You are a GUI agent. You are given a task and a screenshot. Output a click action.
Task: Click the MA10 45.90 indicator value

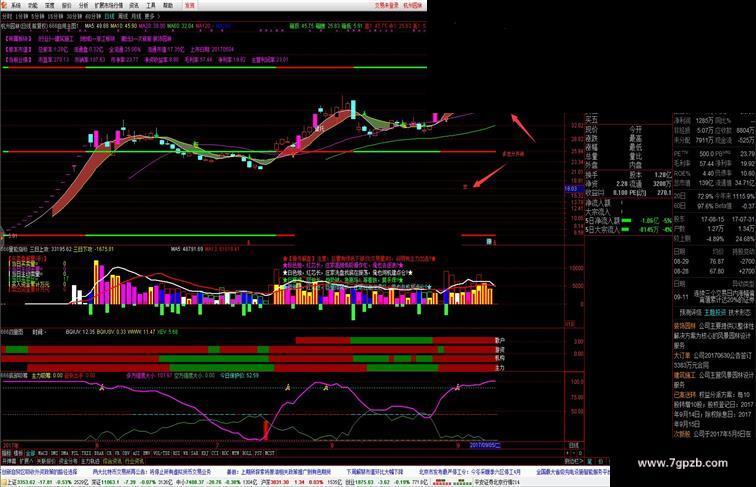coord(123,26)
